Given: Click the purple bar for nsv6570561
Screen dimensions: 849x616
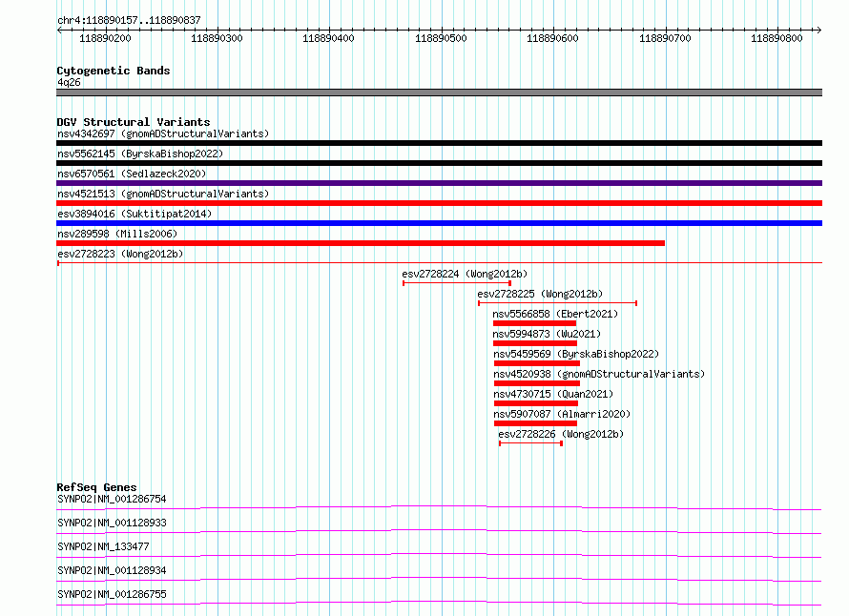Looking at the screenshot, I should click(439, 183).
